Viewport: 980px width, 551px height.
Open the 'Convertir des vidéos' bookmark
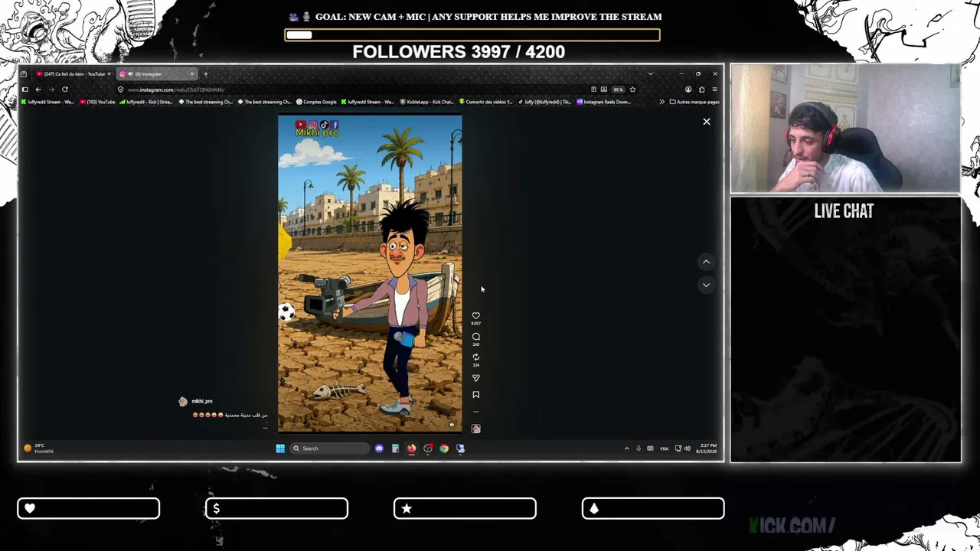[x=485, y=102]
